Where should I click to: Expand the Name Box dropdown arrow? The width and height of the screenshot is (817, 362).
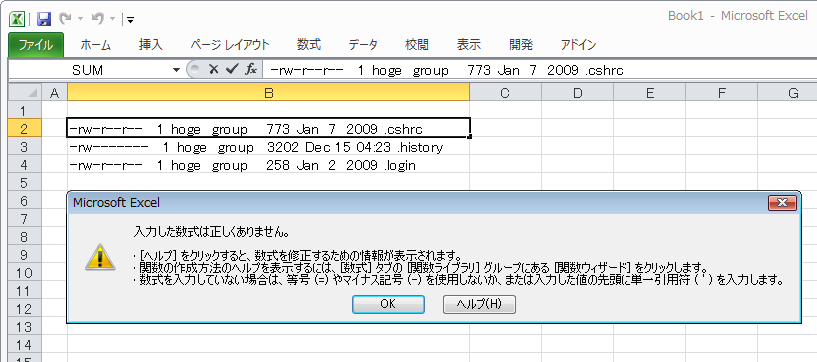click(176, 70)
